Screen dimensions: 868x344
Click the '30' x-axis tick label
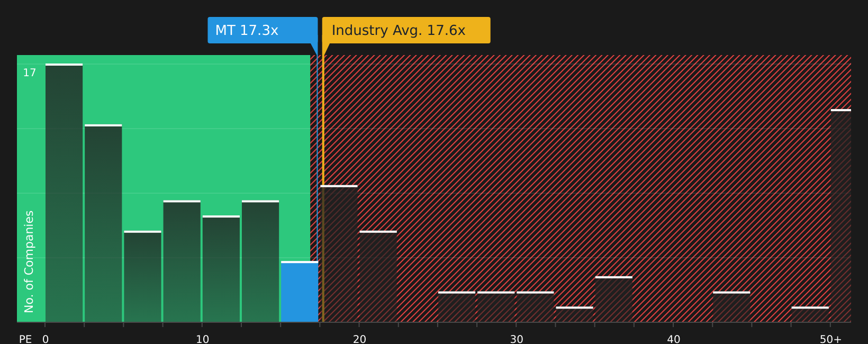pos(517,339)
